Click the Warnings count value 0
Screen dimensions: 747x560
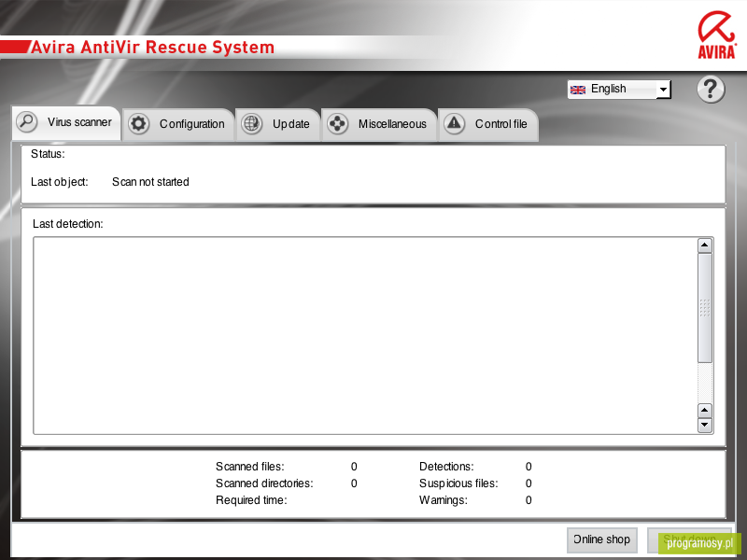coord(529,500)
